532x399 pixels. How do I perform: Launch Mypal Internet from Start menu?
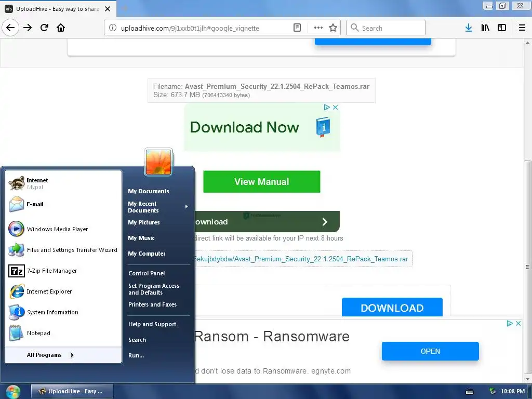pos(63,183)
